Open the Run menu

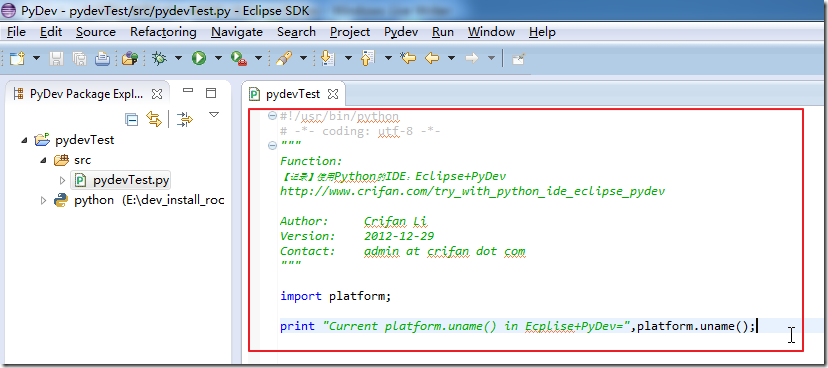coord(443,32)
